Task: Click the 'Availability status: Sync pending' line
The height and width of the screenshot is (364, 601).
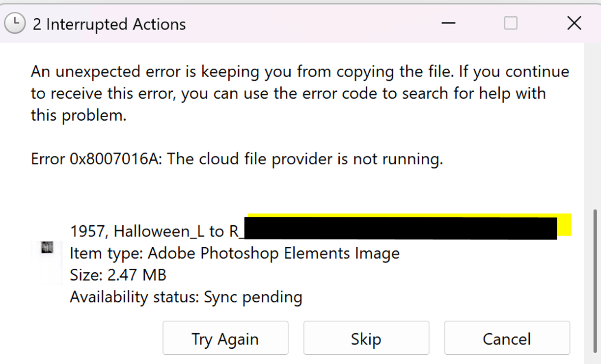Action: point(186,297)
